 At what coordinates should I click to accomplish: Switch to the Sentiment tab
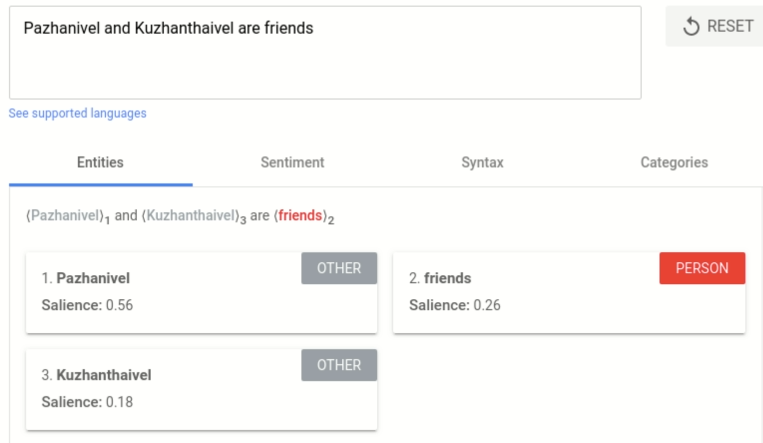(x=292, y=163)
